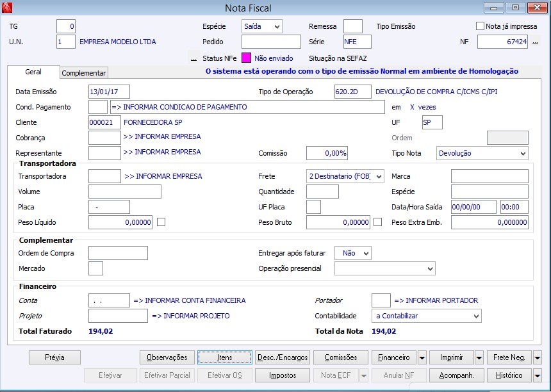
Task: Click the Cond. Pagamento code field
Action: tap(98, 107)
